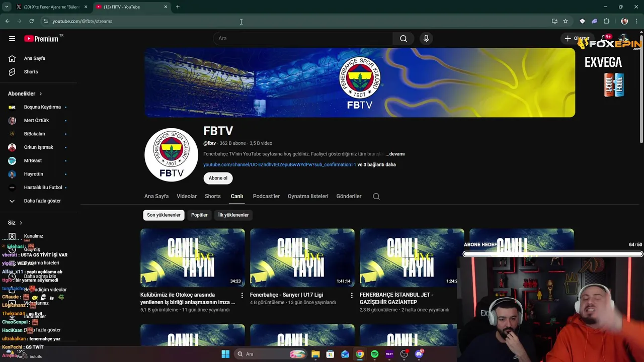The height and width of the screenshot is (362, 644).
Task: Open Fenerbahçe - Sarıyer U17 Ligi thumbnail
Action: click(302, 258)
